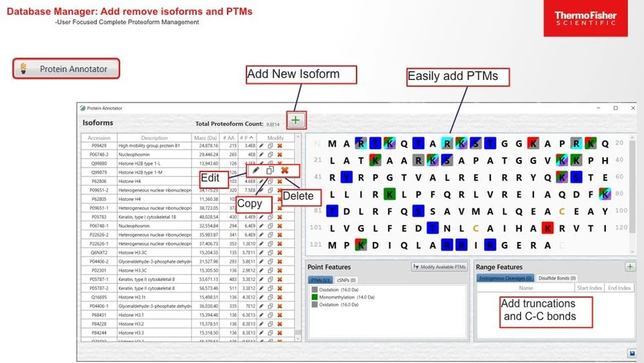Select the blue Y42 residue
This screenshot has height=363, width=644.
(x=347, y=177)
